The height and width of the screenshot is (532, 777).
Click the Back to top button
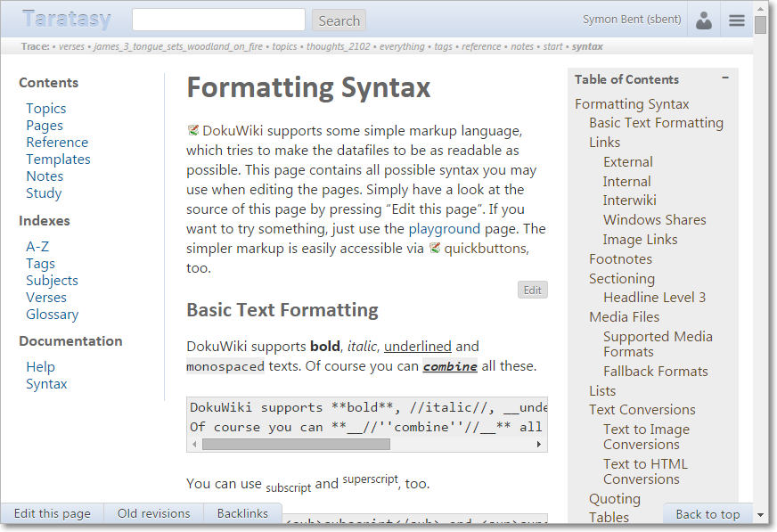click(707, 513)
